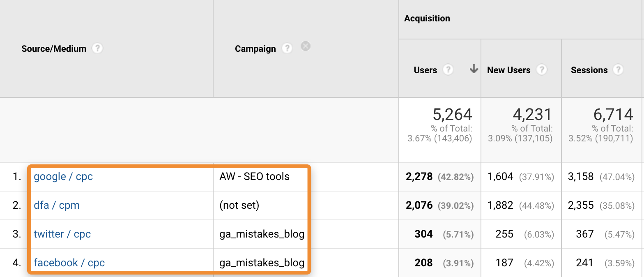Click the help icon beside Users
644x277 pixels.
click(448, 70)
